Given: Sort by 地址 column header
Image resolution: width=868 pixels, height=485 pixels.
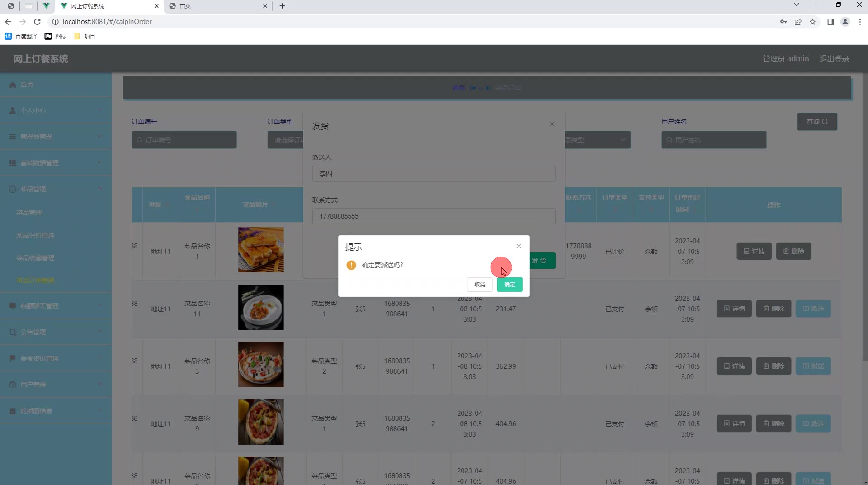Looking at the screenshot, I should (160, 204).
